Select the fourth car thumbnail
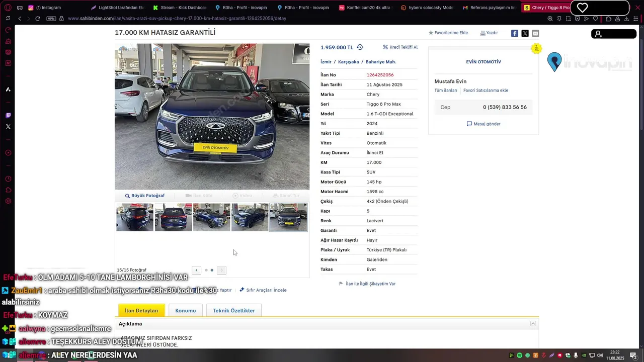This screenshot has height=362, width=644. click(x=250, y=217)
